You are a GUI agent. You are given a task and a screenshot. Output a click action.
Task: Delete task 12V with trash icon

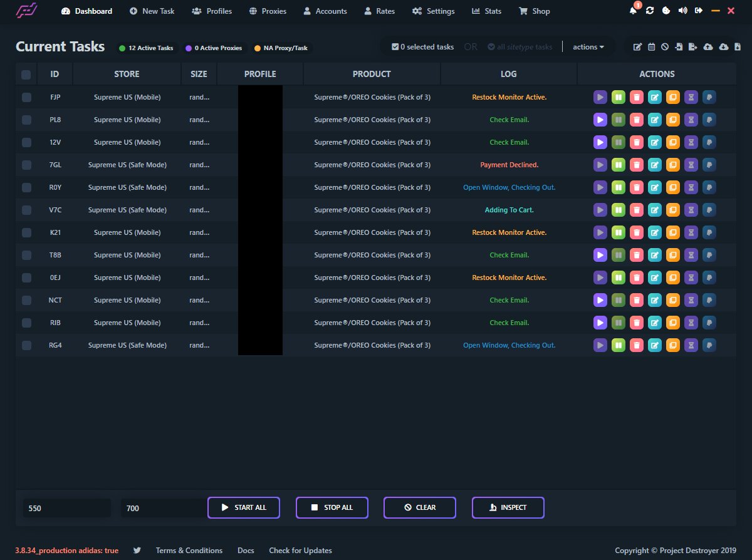pyautogui.click(x=637, y=142)
